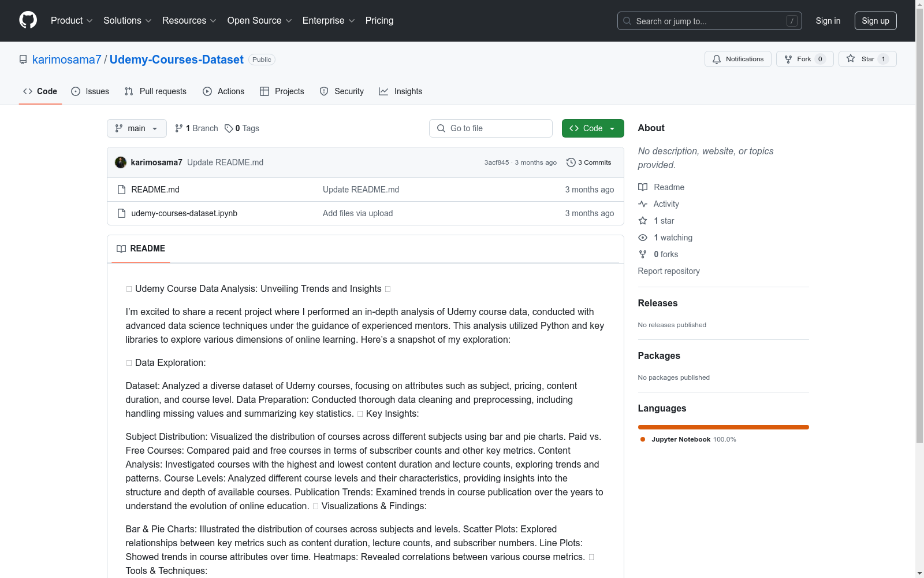Image resolution: width=924 pixels, height=578 pixels.
Task: Click the slash shortcut key icon in search
Action: [x=792, y=21]
